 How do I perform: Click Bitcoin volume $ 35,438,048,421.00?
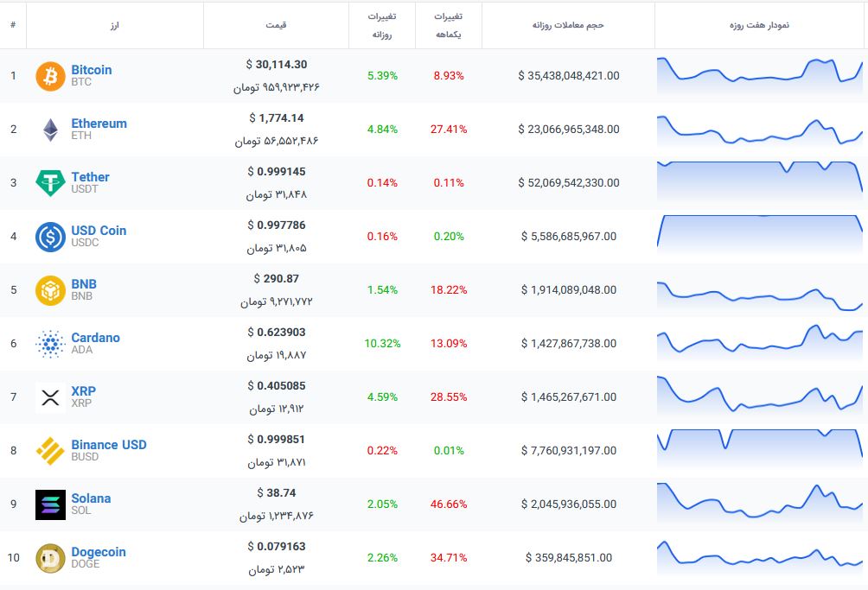pyautogui.click(x=569, y=76)
